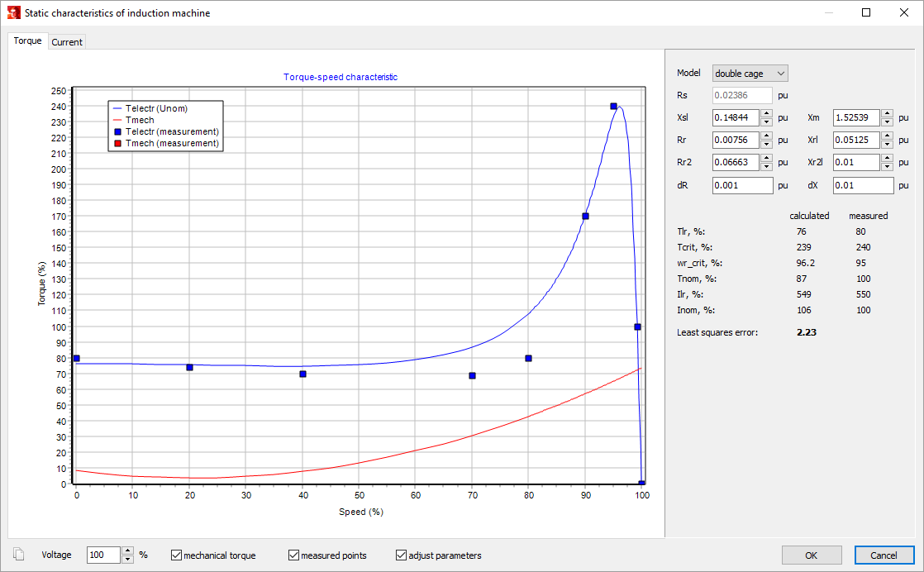Increase the Xr2l value with up arrow
This screenshot has width=924, height=572.
tap(887, 158)
